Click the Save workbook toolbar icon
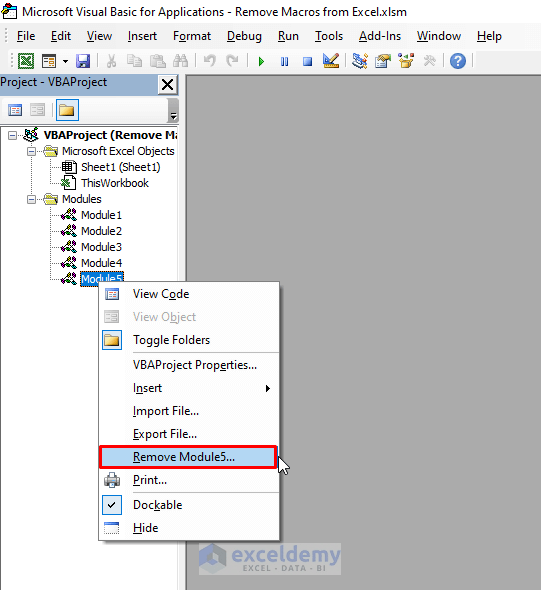The width and height of the screenshot is (541, 590). click(83, 61)
